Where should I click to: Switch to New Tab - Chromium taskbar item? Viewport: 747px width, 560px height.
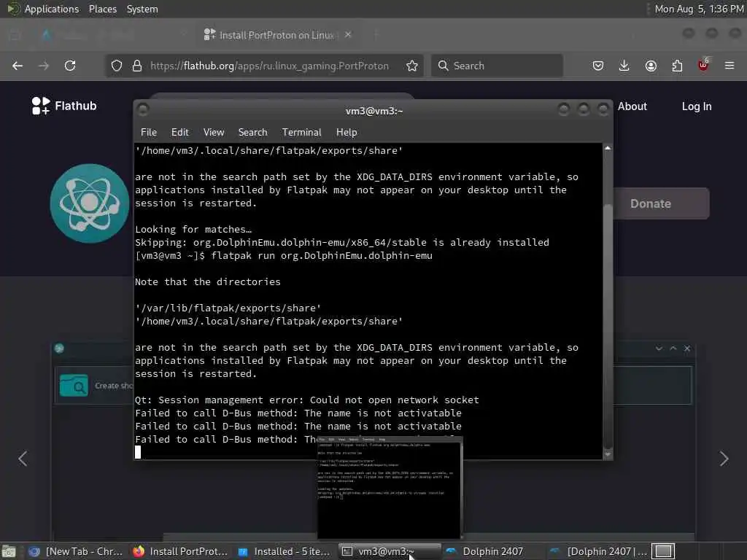tap(76, 551)
